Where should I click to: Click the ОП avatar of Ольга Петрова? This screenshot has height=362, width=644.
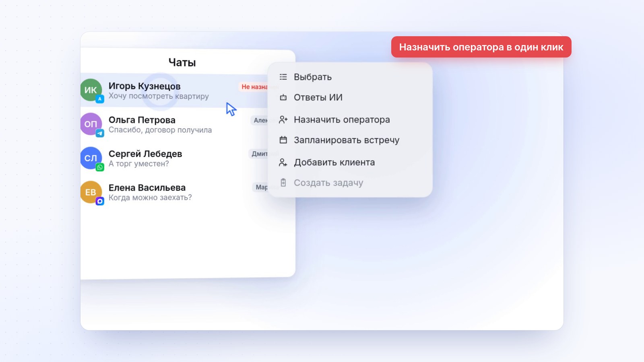coord(91,124)
